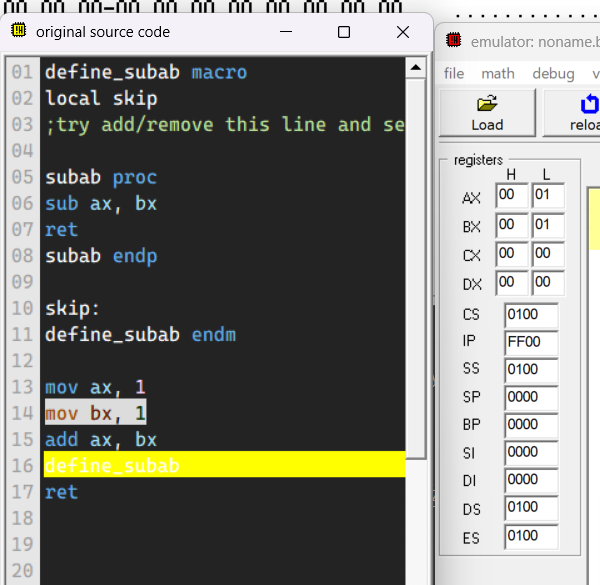Click the AX low byte field
Viewport: 600px width, 585px height.
pyautogui.click(x=548, y=196)
